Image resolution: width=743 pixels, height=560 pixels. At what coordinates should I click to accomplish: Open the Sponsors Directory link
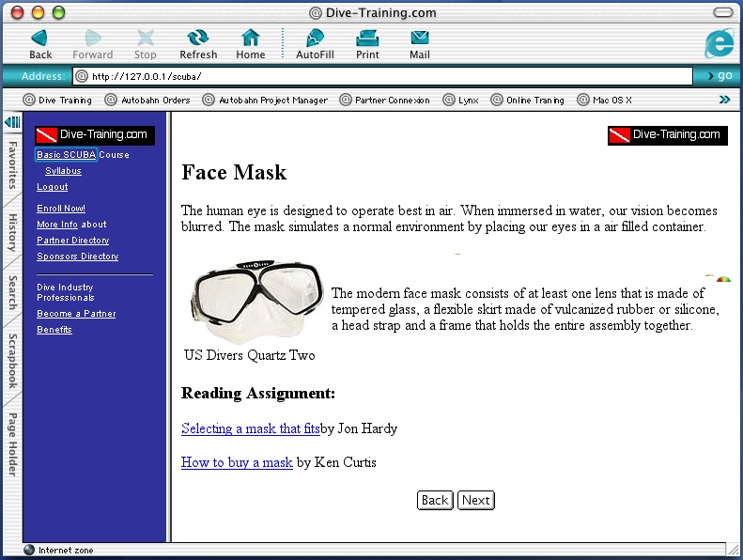[x=78, y=257]
